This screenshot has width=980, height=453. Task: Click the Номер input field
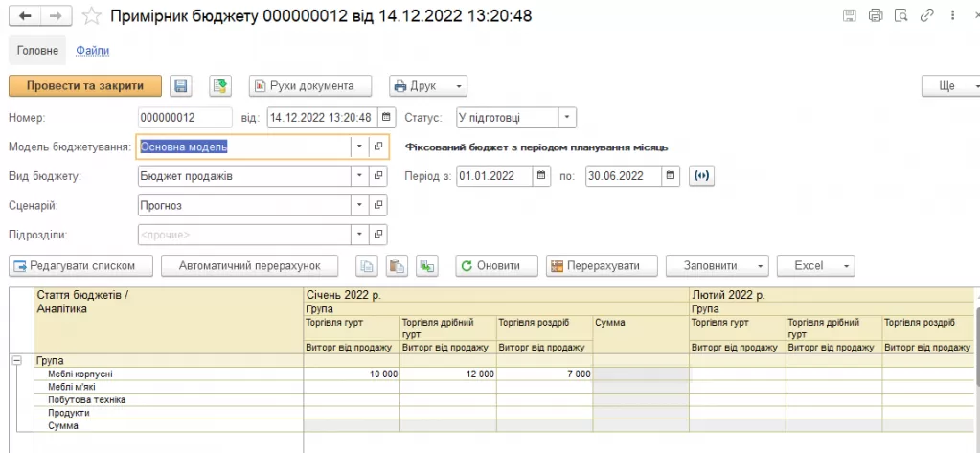pos(185,118)
